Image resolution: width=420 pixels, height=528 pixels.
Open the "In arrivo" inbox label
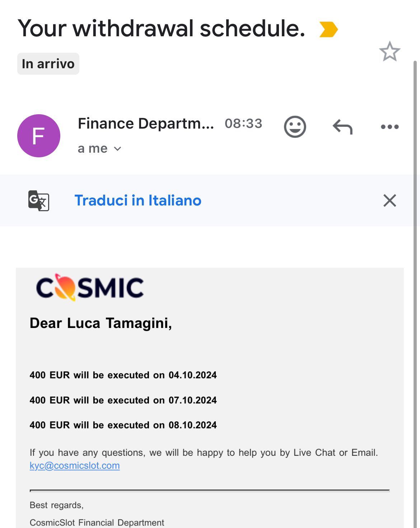point(48,64)
